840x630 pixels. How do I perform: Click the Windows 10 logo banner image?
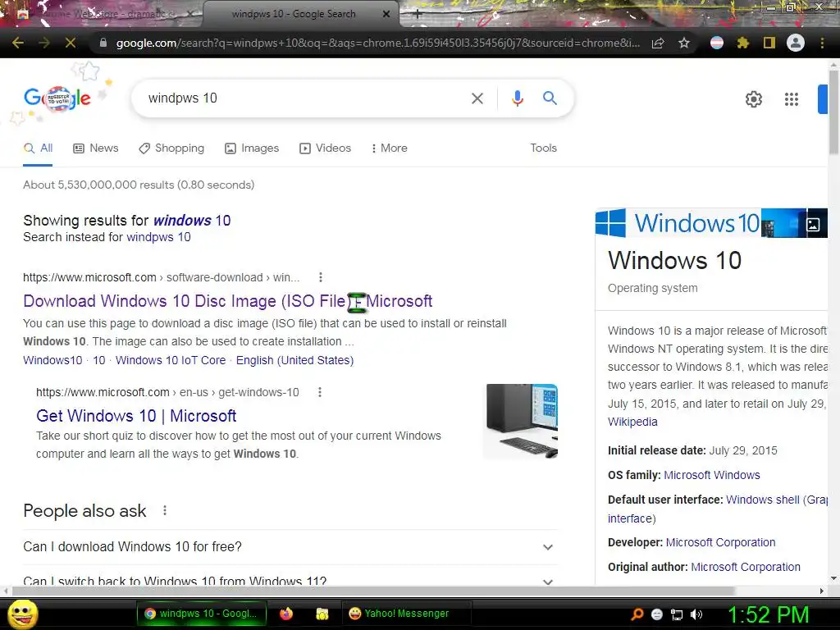677,223
